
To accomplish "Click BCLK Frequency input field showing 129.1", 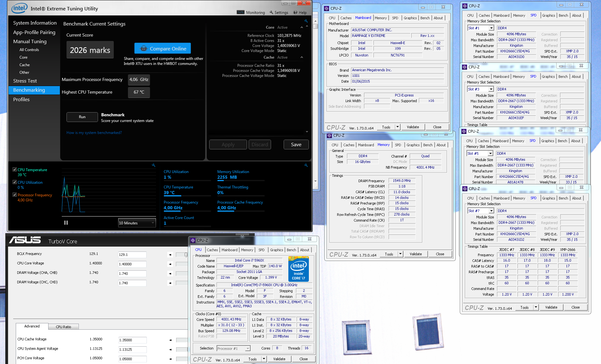I will [x=132, y=255].
